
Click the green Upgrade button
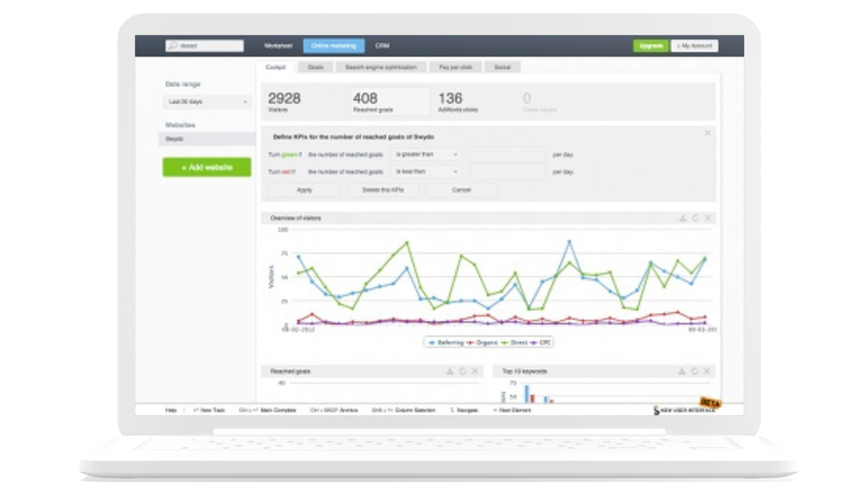click(651, 46)
